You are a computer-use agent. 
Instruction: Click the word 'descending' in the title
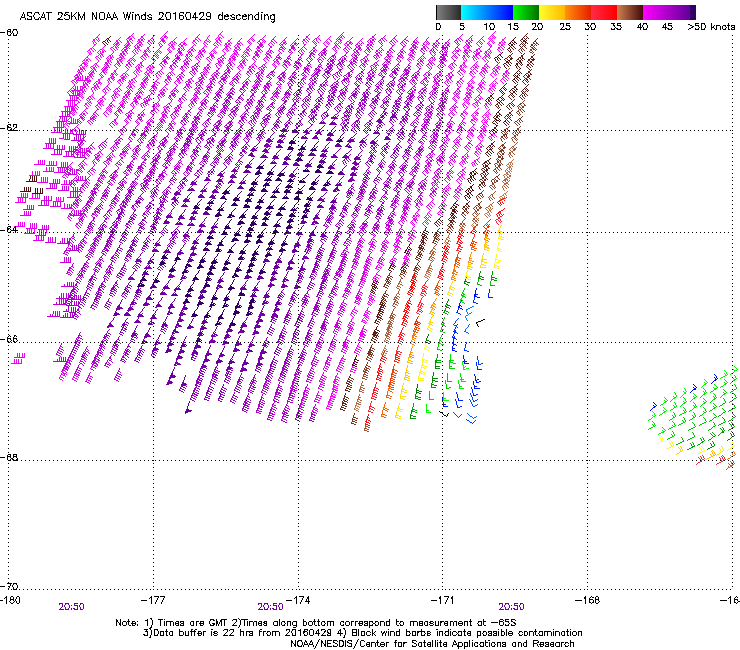click(x=246, y=17)
